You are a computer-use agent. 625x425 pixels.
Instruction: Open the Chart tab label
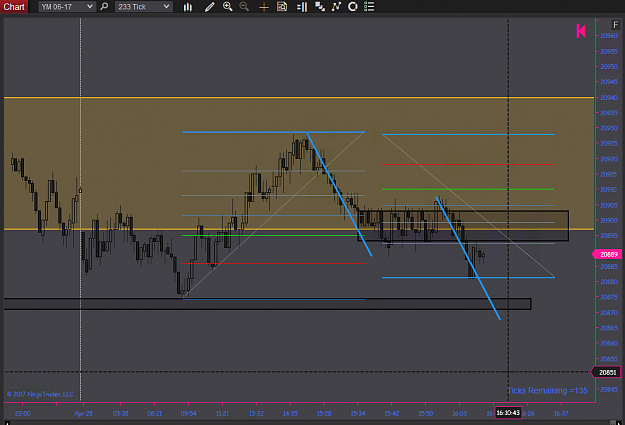[x=14, y=6]
